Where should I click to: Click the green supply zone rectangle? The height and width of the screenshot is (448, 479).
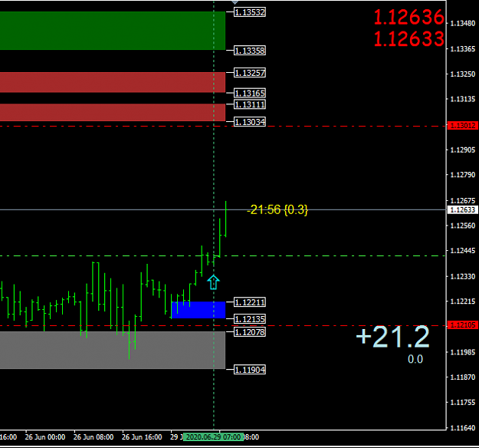pyautogui.click(x=113, y=31)
